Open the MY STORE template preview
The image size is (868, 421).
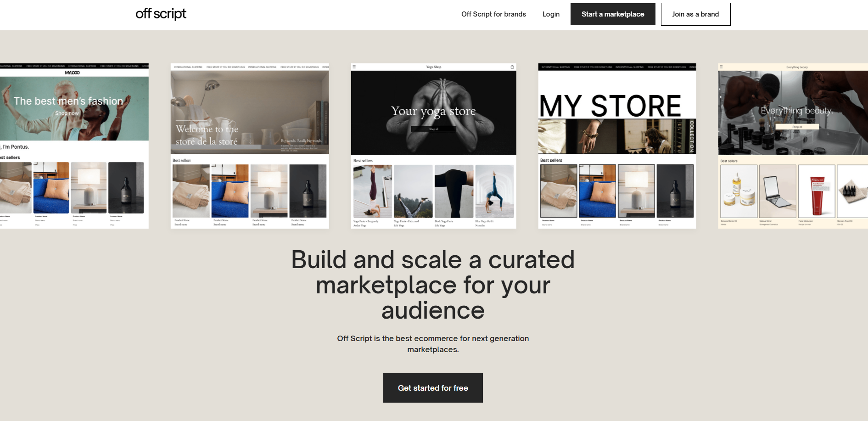click(617, 146)
